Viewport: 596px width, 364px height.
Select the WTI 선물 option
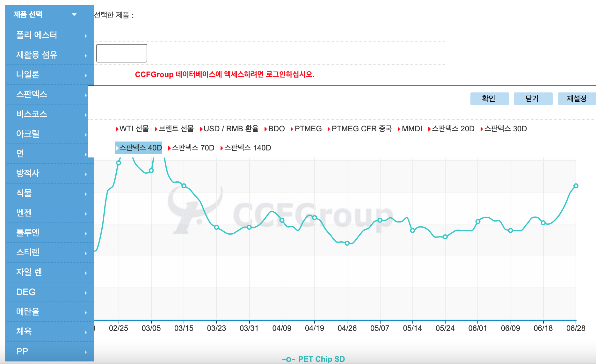pyautogui.click(x=132, y=129)
